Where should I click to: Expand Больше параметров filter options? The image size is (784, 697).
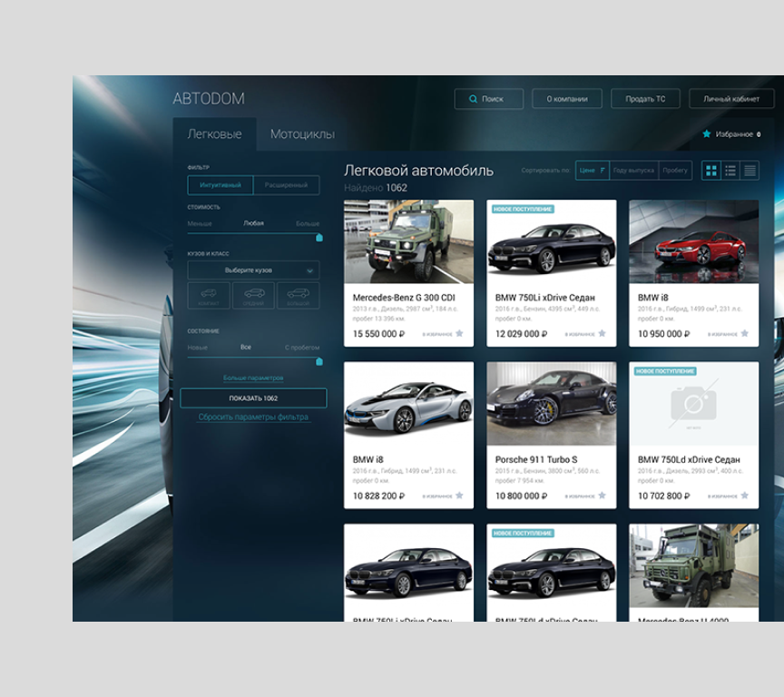point(253,378)
